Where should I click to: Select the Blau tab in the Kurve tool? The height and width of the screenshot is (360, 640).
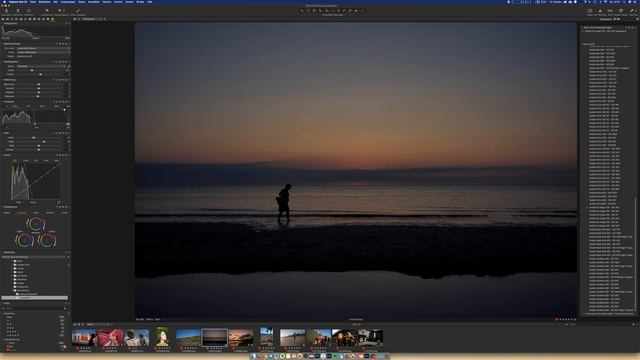click(x=56, y=160)
